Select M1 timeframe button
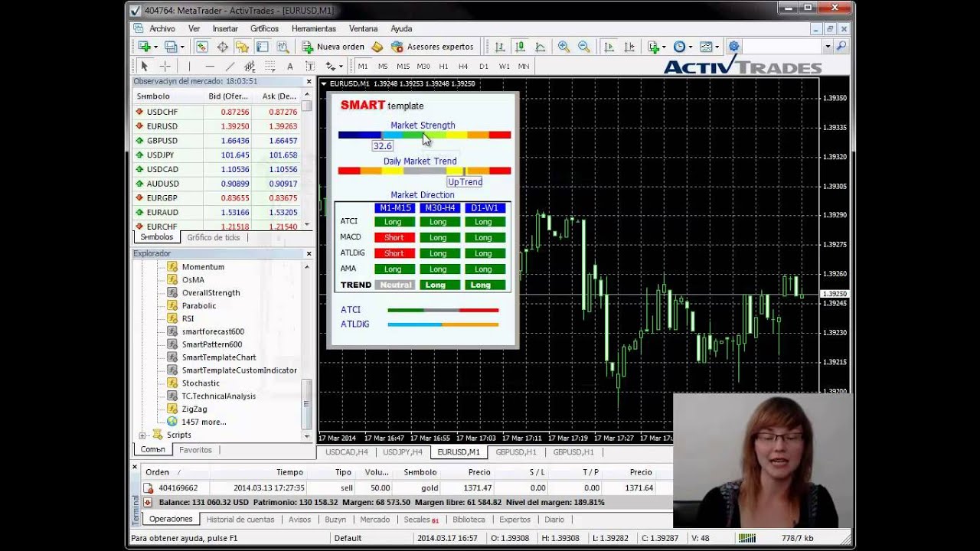Screen dimensions: 980x551 [x=363, y=67]
